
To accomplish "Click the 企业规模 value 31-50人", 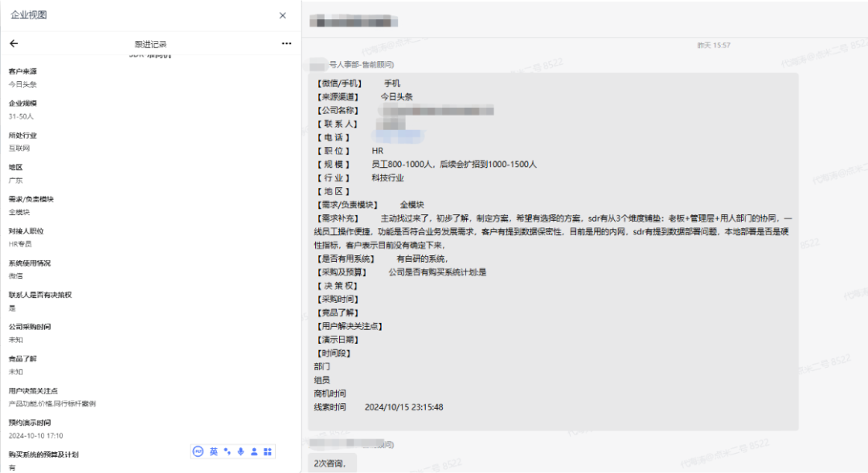I will [x=21, y=116].
